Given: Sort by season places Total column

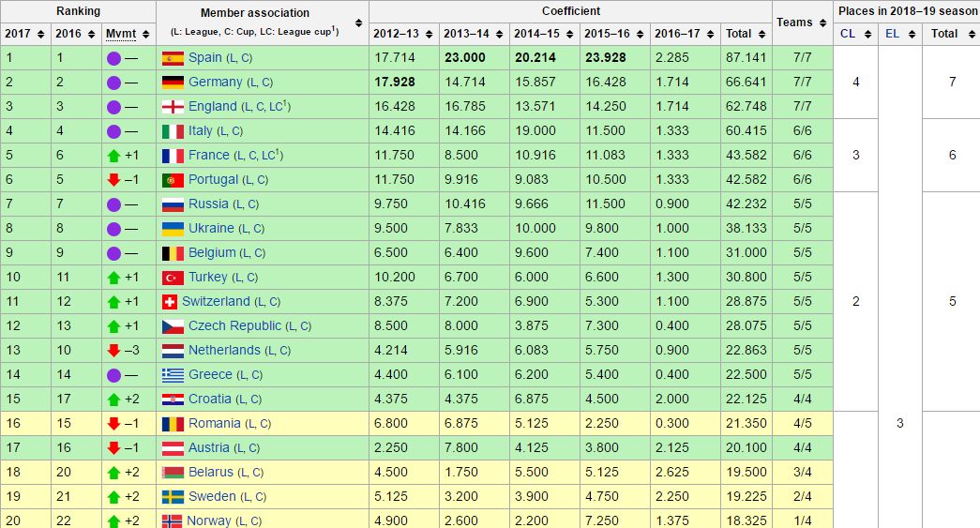Looking at the screenshot, I should pyautogui.click(x=972, y=35).
